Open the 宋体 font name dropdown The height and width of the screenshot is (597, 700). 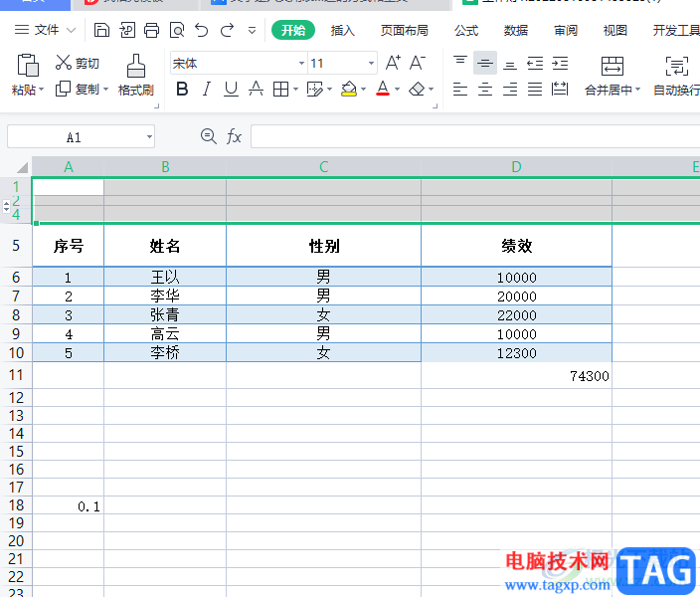point(302,63)
